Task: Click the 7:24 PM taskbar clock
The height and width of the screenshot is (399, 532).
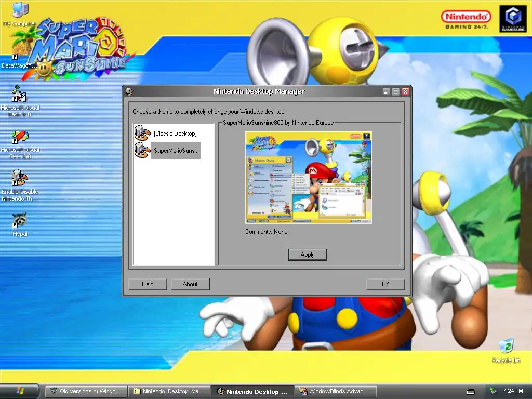Action: 513,391
